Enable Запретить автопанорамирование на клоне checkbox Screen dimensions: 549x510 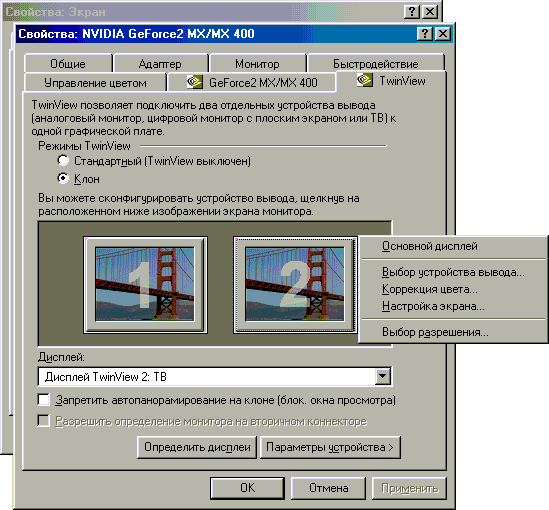coord(43,400)
